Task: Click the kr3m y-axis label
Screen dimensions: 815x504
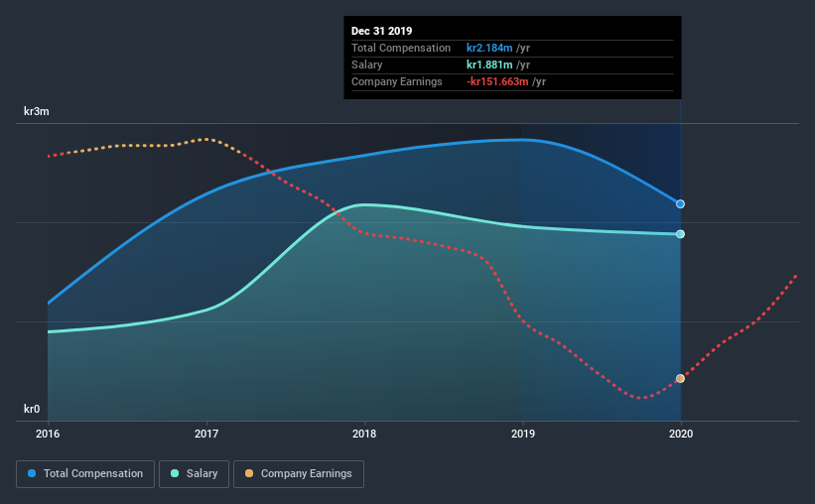Action: point(37,111)
